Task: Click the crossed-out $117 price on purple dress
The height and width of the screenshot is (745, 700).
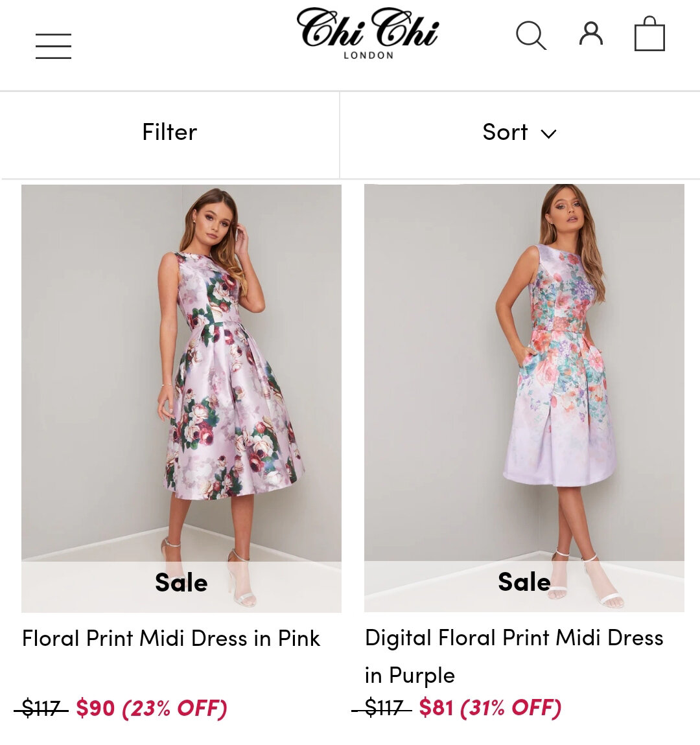Action: [x=382, y=709]
